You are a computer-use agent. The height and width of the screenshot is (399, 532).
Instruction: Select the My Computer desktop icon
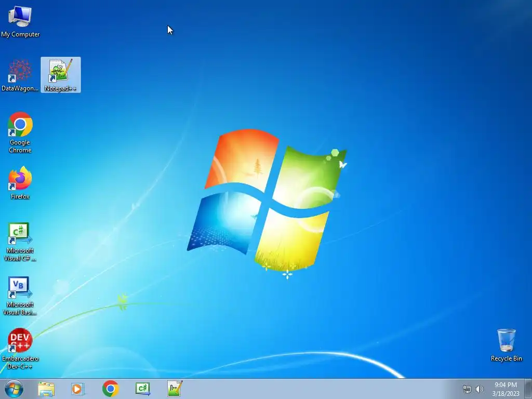pos(20,21)
